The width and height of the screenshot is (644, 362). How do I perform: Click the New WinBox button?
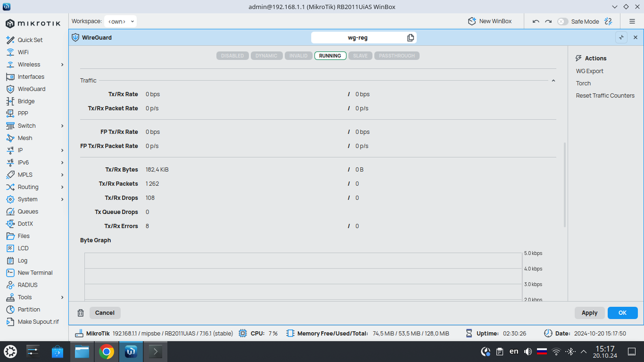coord(490,21)
